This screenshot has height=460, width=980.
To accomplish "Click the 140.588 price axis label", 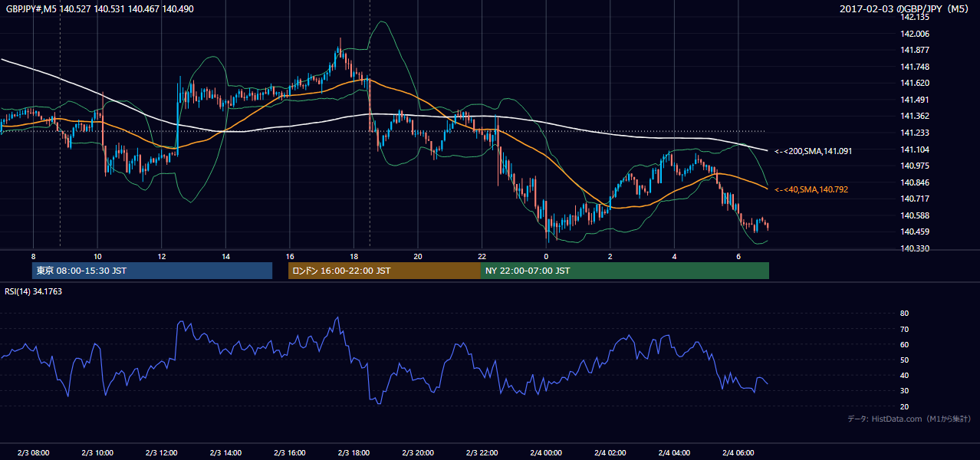I will pos(914,215).
